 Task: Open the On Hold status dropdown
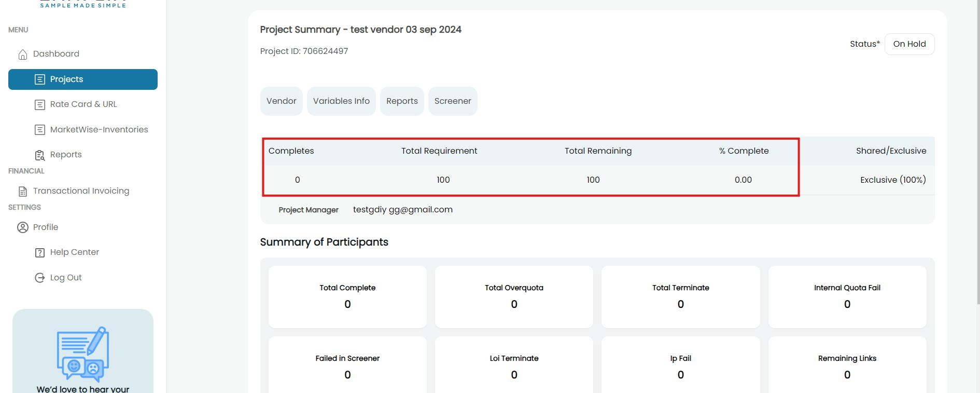pos(909,44)
